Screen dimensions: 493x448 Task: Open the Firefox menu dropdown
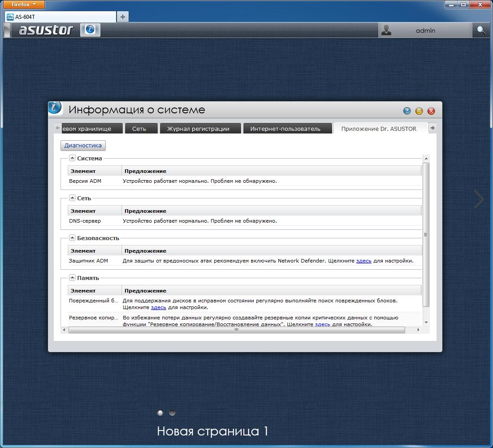(x=24, y=4)
